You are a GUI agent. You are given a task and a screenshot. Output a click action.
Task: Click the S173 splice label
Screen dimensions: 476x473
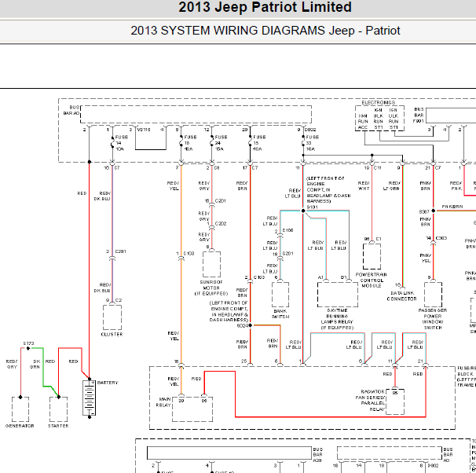click(x=28, y=343)
